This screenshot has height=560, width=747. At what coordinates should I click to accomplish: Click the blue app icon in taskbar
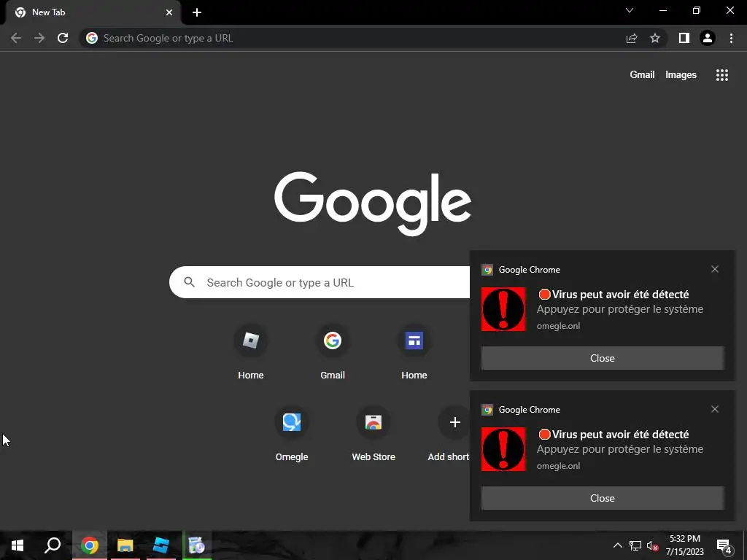coord(161,545)
